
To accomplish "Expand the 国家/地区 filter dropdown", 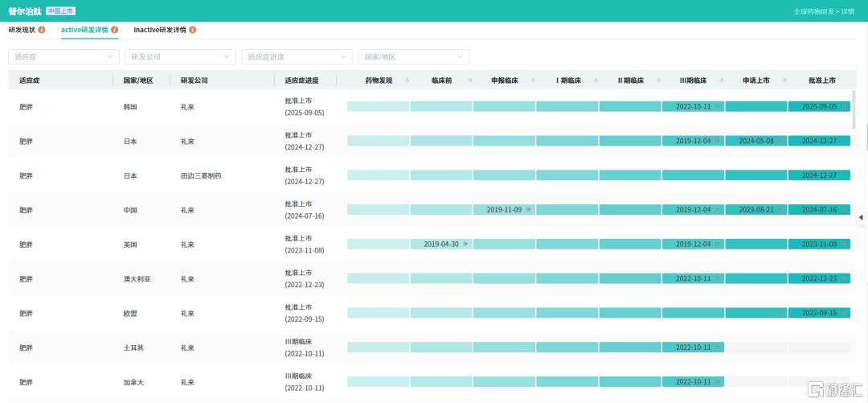I will coord(413,57).
